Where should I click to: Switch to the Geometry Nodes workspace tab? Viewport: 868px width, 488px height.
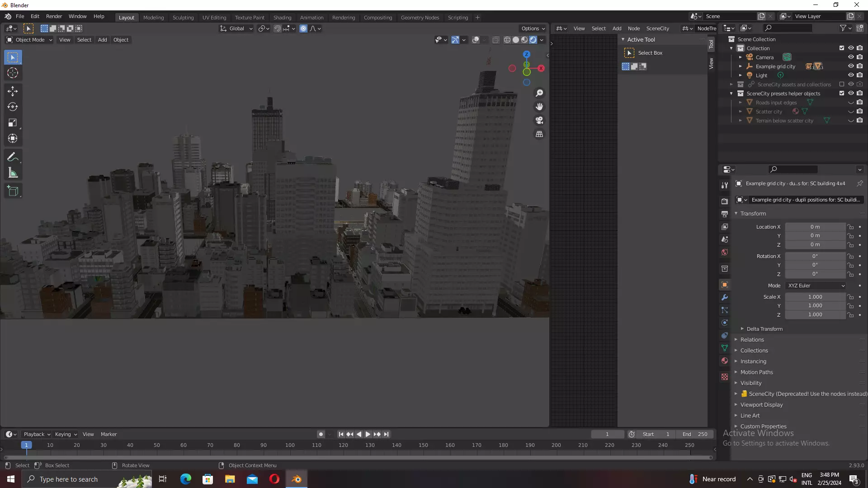[x=420, y=18]
